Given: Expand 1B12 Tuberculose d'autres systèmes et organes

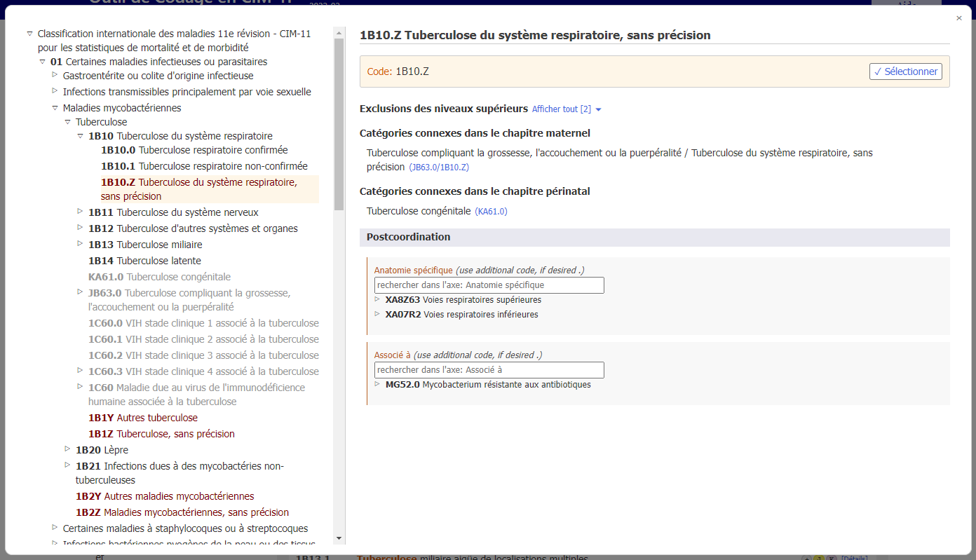Looking at the screenshot, I should click(x=80, y=226).
